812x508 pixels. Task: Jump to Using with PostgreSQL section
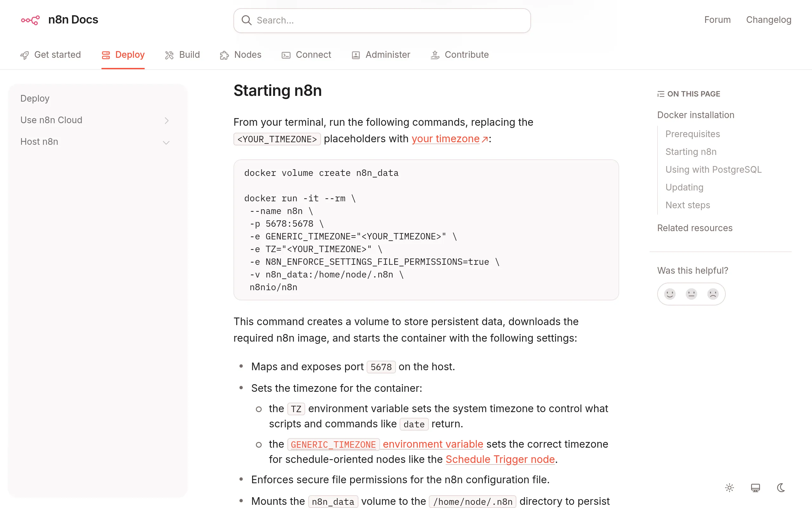713,170
